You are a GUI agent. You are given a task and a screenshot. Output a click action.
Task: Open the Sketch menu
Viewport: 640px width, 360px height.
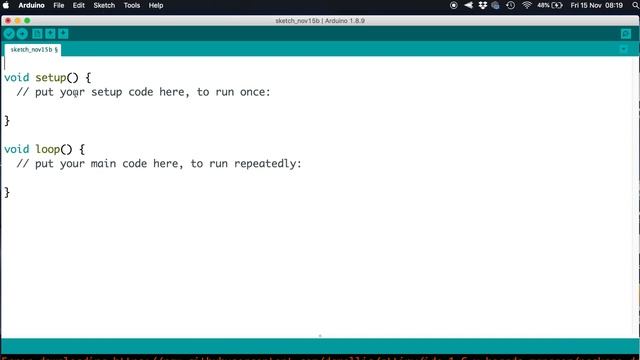click(104, 5)
